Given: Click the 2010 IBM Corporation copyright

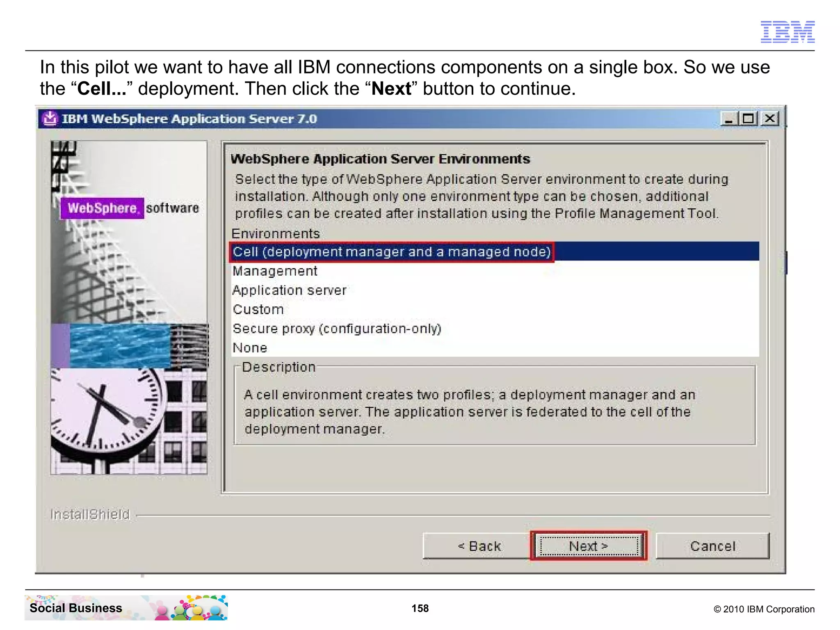Looking at the screenshot, I should point(764,609).
